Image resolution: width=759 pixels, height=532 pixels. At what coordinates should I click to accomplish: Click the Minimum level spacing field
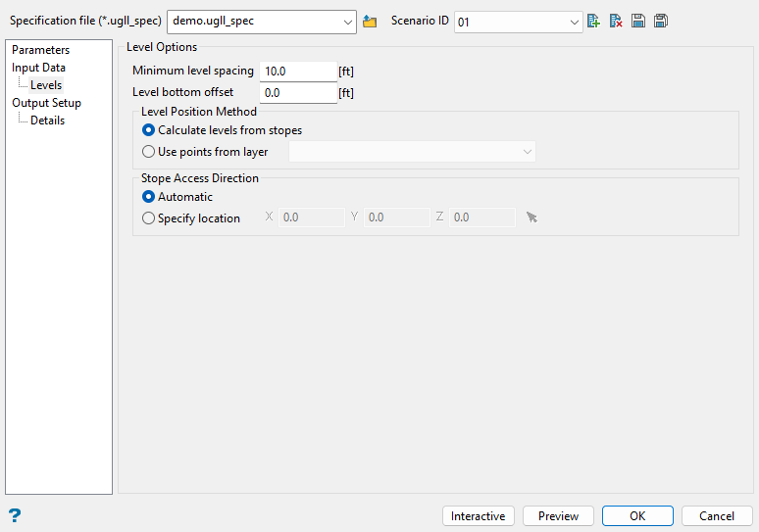[x=298, y=72]
